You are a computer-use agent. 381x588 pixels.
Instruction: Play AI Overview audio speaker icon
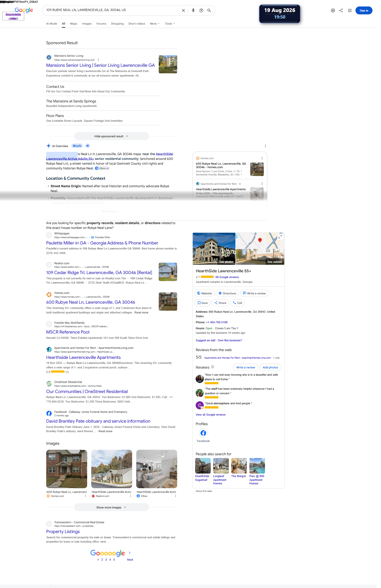[87, 146]
